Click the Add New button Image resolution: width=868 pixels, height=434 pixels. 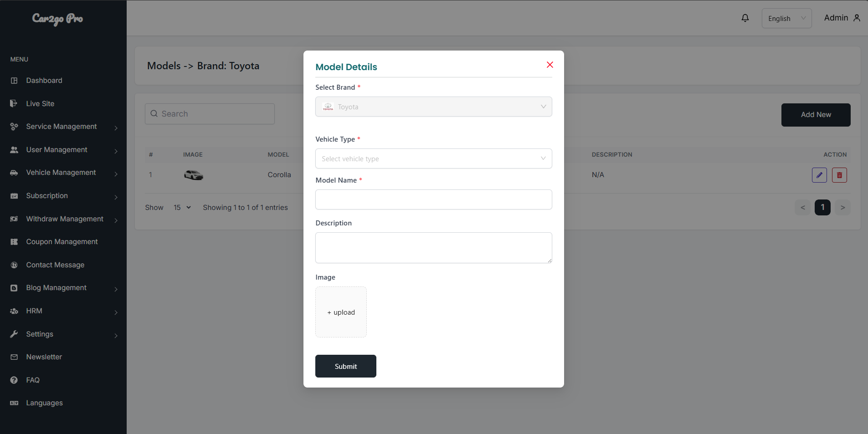tap(816, 115)
